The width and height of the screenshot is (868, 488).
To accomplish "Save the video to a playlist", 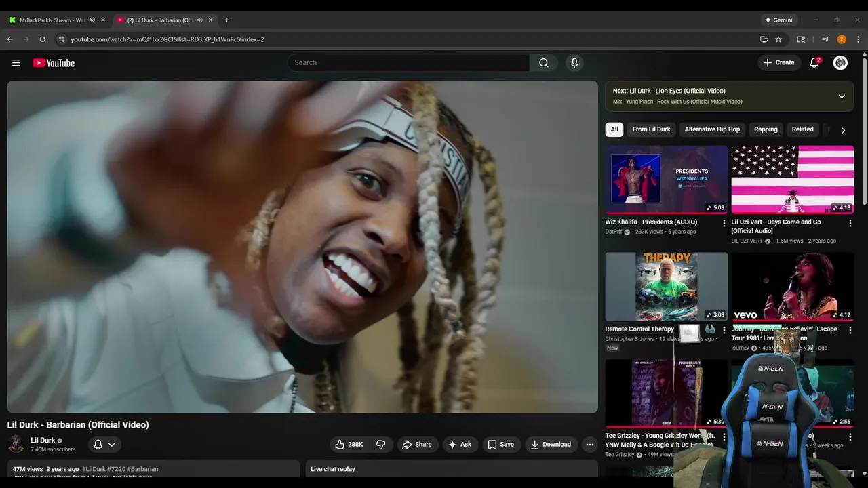I will point(500,445).
